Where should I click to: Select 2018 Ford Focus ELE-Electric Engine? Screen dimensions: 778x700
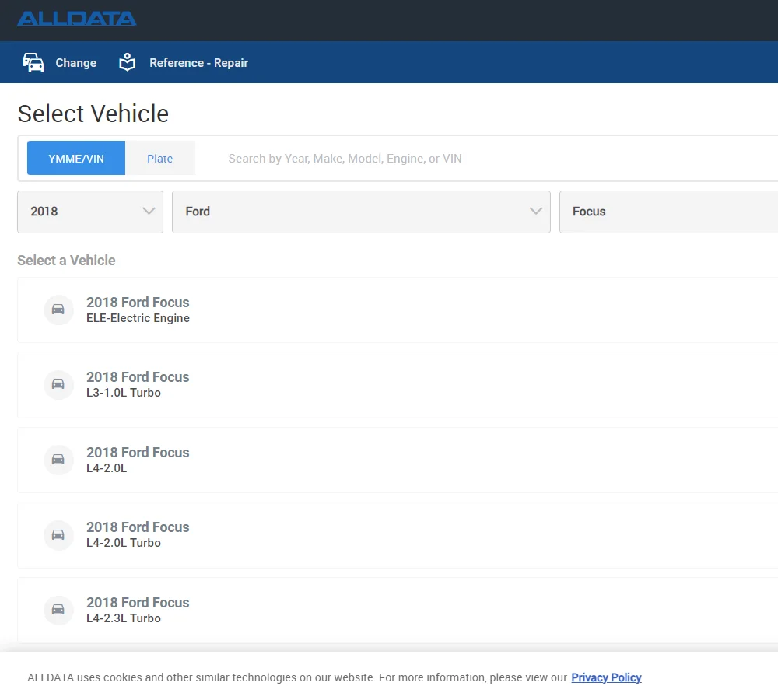coord(138,310)
